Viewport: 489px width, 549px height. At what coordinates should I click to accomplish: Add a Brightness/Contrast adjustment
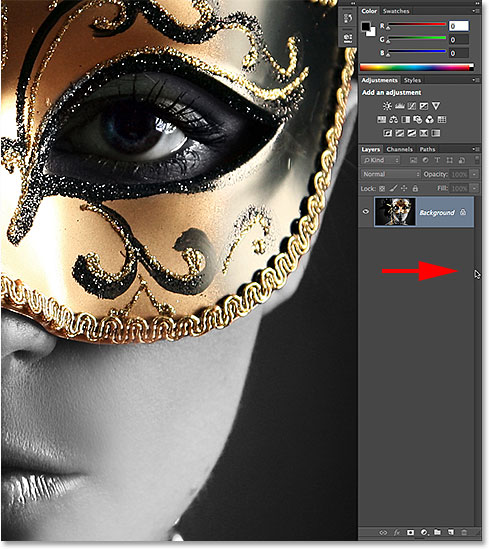point(387,106)
